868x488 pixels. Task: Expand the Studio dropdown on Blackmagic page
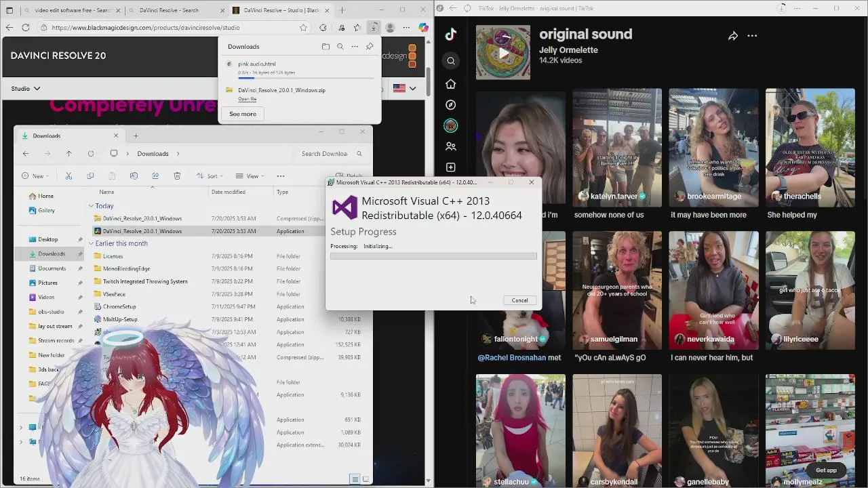[x=26, y=89]
